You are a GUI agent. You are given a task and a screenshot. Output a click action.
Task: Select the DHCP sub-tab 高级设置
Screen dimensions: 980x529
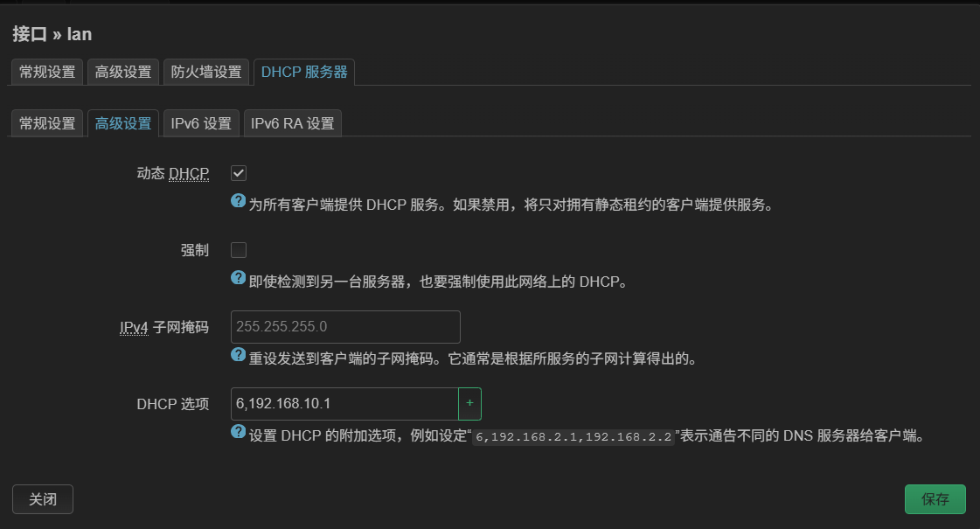(123, 123)
